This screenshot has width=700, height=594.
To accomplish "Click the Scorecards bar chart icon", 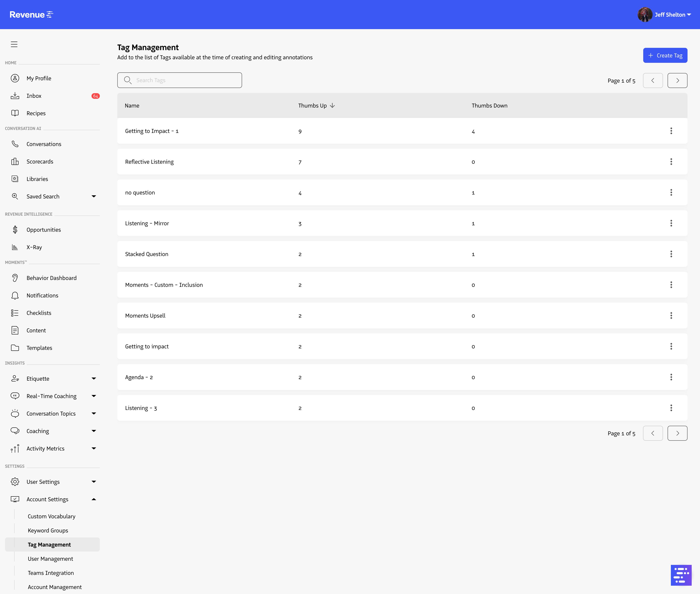I will (15, 162).
